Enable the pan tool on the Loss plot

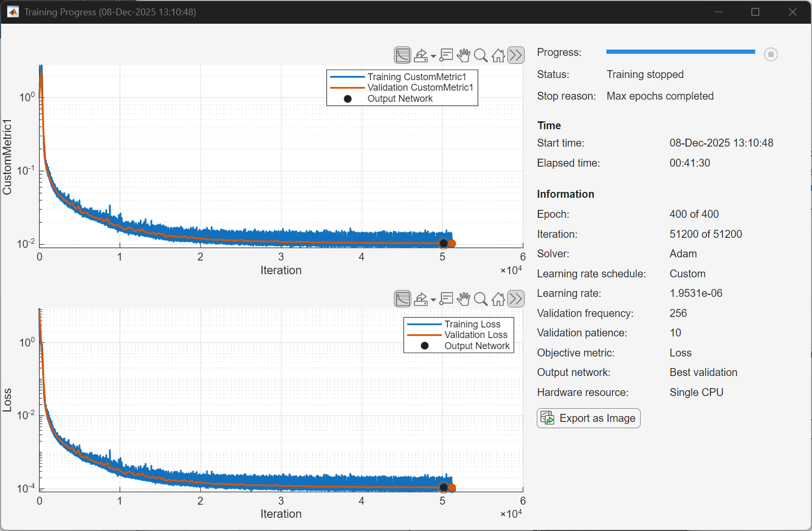point(463,298)
